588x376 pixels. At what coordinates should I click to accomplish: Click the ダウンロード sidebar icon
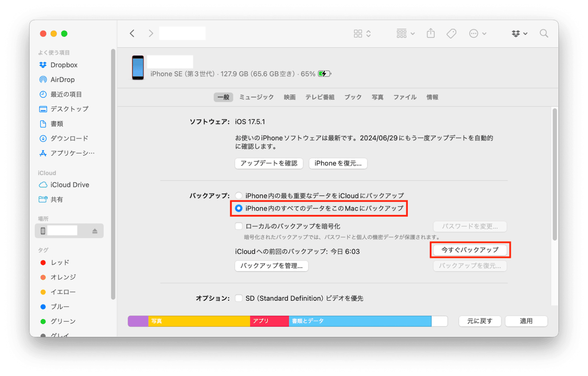point(43,138)
